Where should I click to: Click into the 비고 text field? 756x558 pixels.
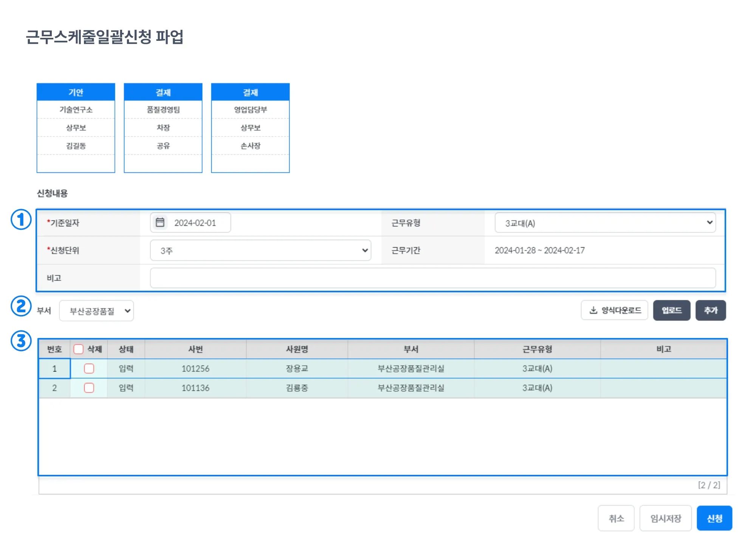432,278
